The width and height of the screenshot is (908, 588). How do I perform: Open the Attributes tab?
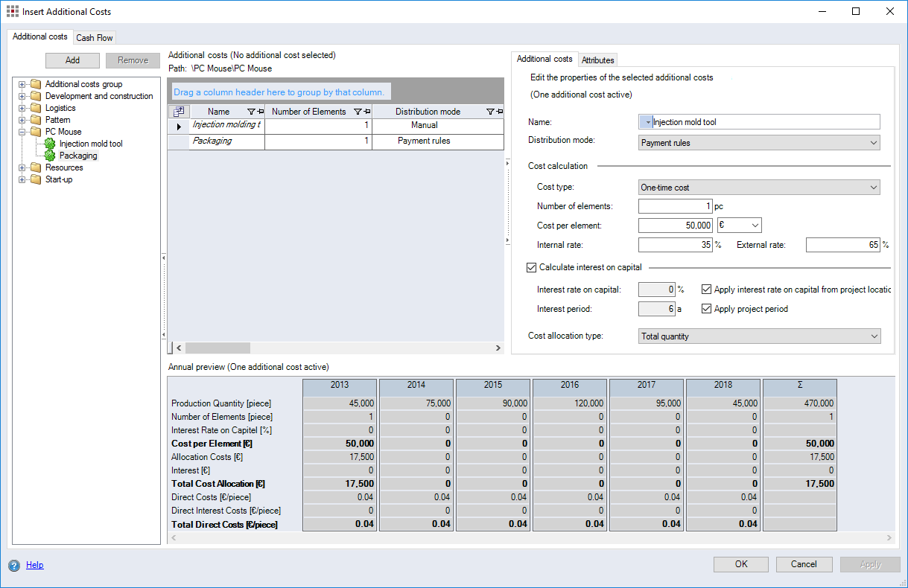(x=597, y=60)
